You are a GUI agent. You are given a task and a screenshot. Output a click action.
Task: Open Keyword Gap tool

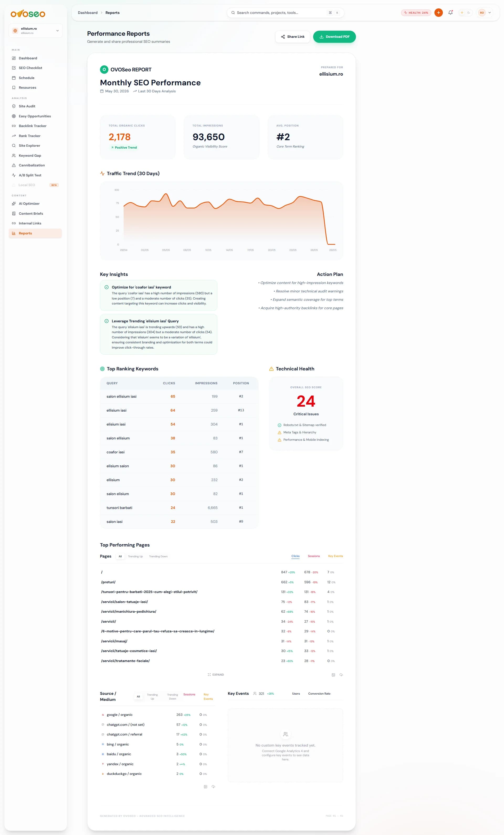point(35,156)
